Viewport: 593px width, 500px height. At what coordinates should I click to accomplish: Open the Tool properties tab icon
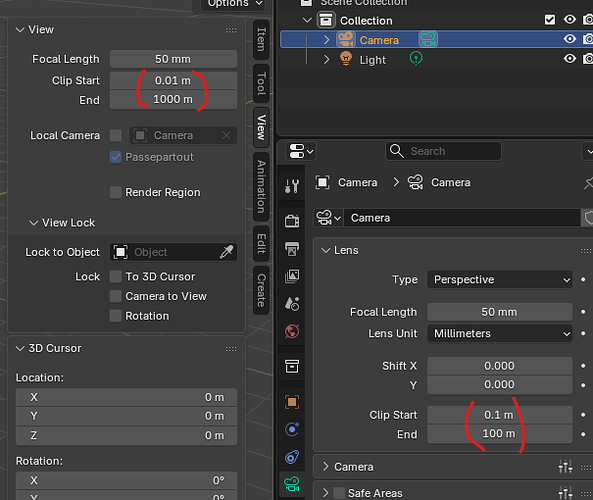[x=292, y=186]
